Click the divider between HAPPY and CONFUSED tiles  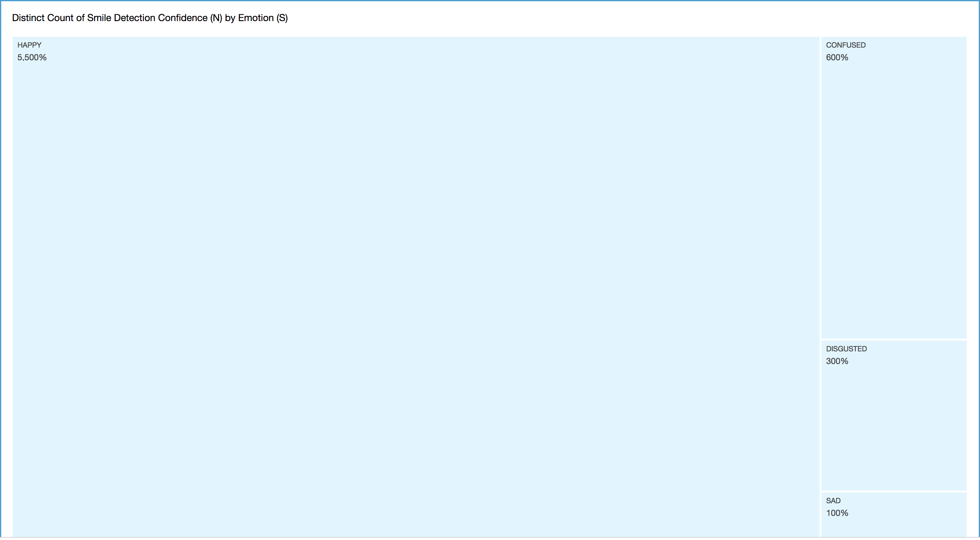[x=820, y=228]
